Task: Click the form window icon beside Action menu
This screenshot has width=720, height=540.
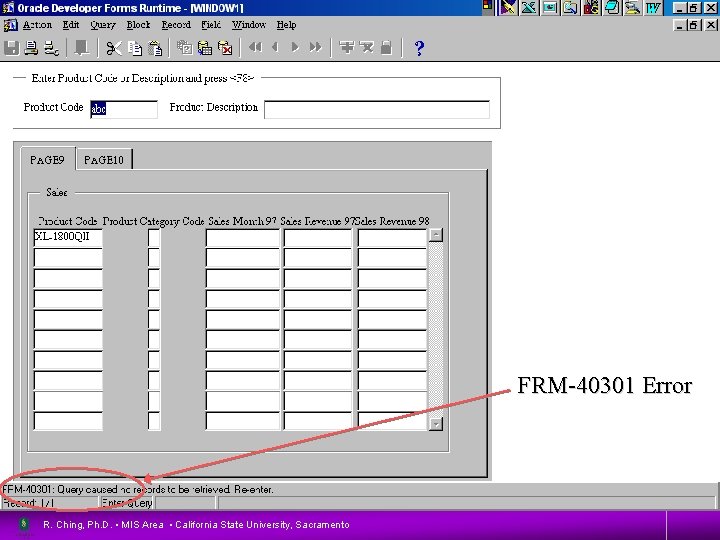Action: [x=11, y=25]
